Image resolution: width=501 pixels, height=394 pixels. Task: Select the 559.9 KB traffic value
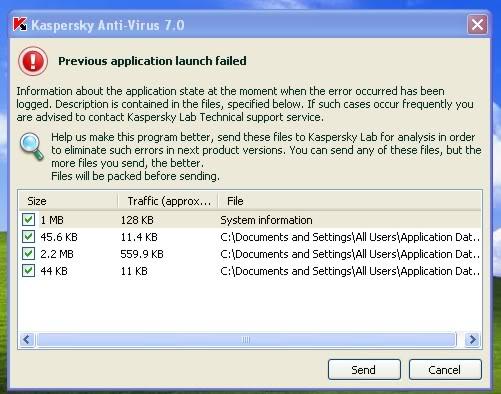(x=142, y=254)
